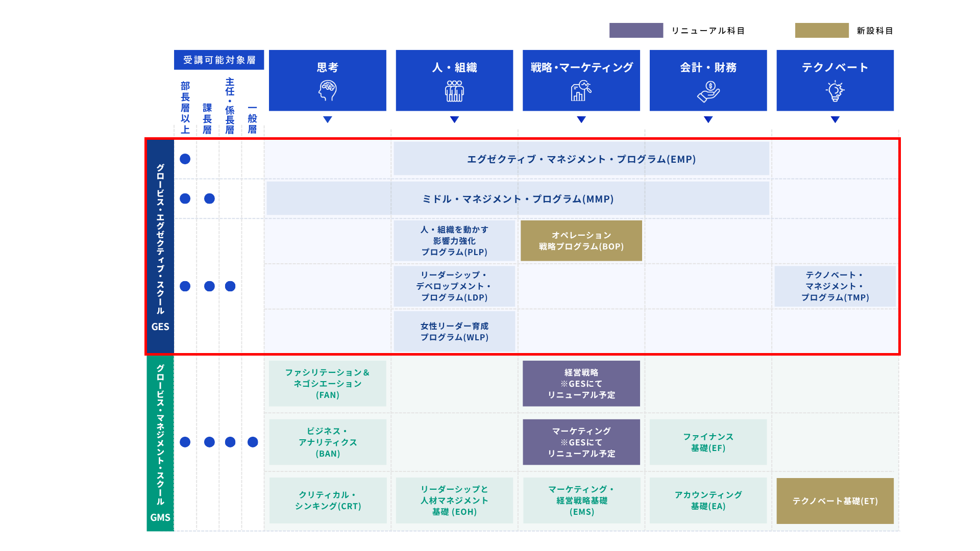Click the 部長層以上 column label

click(185, 108)
